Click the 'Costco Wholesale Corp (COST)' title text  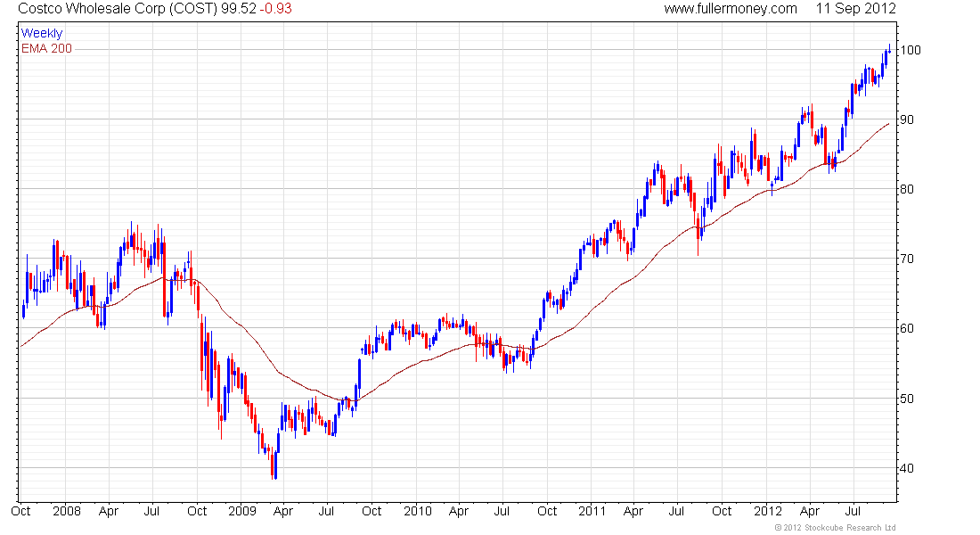point(118,9)
